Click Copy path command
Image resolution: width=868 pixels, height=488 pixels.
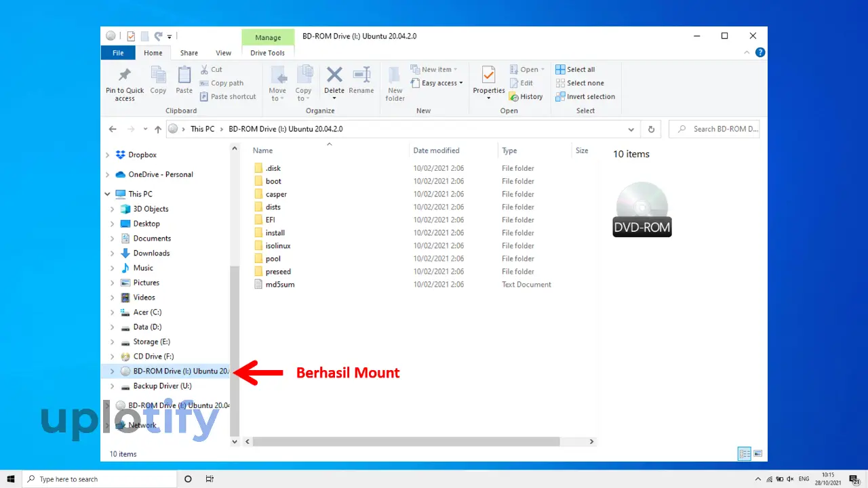click(x=221, y=83)
